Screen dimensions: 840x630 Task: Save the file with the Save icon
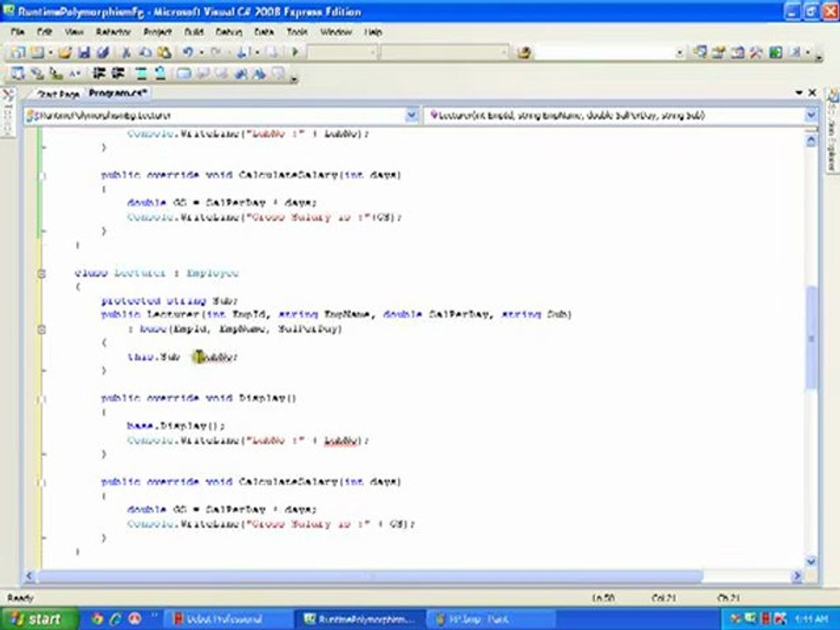[84, 52]
